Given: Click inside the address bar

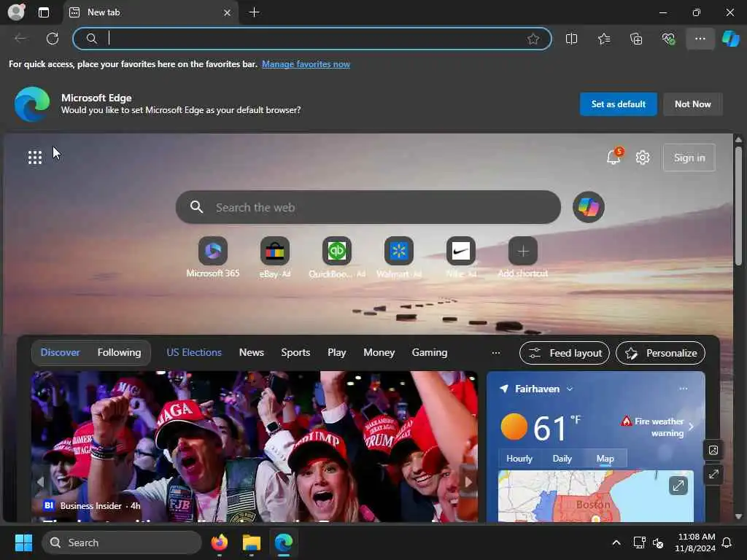Looking at the screenshot, I should point(312,39).
